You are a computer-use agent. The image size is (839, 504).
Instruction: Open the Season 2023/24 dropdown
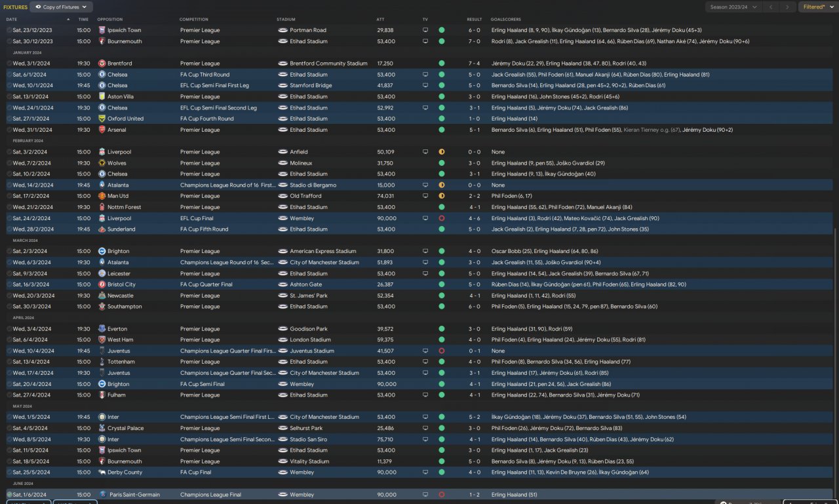click(x=734, y=7)
